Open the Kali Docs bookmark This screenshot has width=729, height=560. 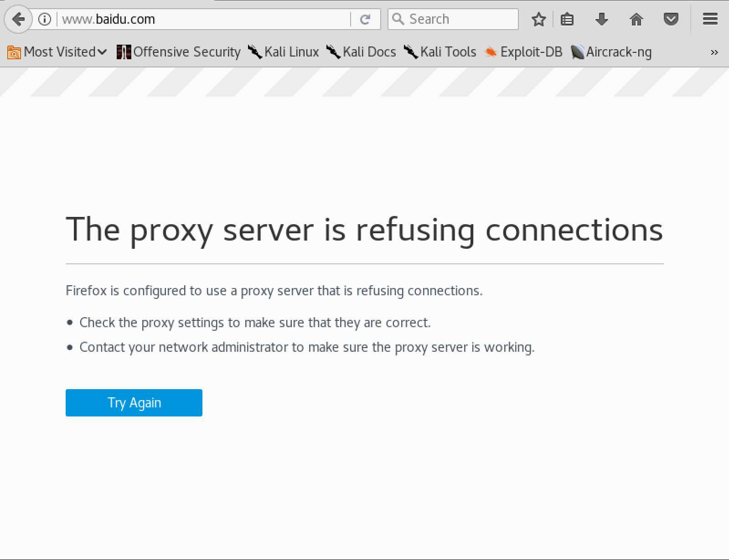click(361, 52)
